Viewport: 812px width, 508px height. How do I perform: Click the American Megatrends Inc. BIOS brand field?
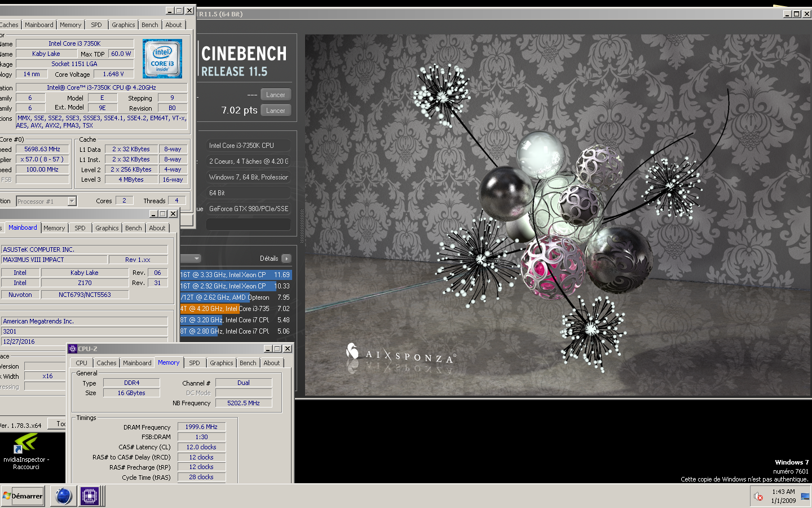[x=85, y=321]
